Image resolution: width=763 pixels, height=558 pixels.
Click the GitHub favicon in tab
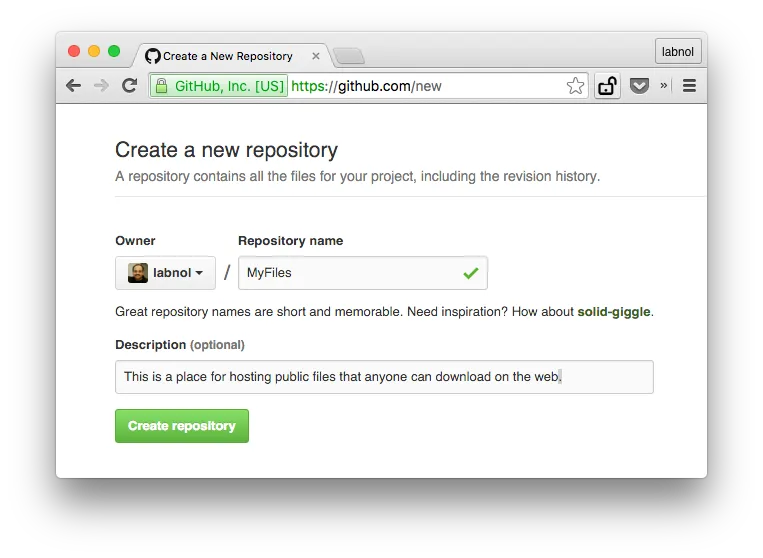152,56
